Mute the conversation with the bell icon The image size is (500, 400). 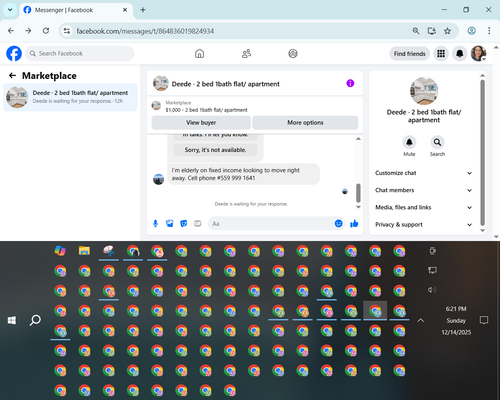tap(409, 142)
